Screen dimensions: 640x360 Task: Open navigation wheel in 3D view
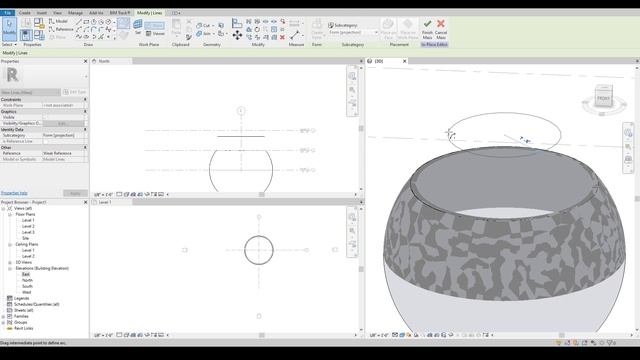click(628, 133)
